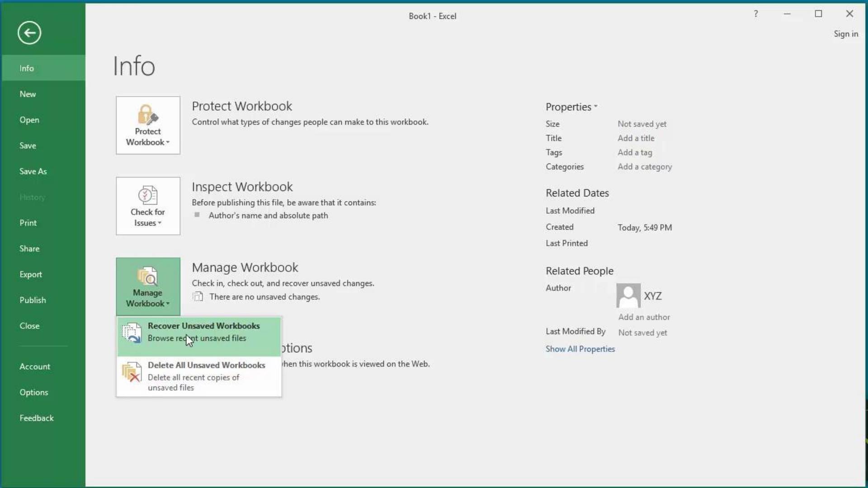Open the Share page
The image size is (868, 488).
click(x=43, y=249)
